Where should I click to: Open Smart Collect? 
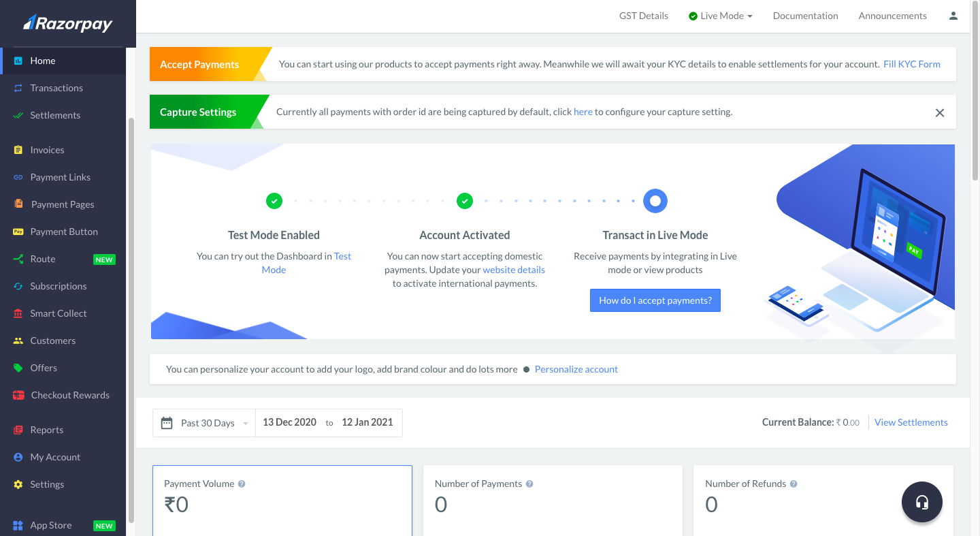tap(58, 313)
